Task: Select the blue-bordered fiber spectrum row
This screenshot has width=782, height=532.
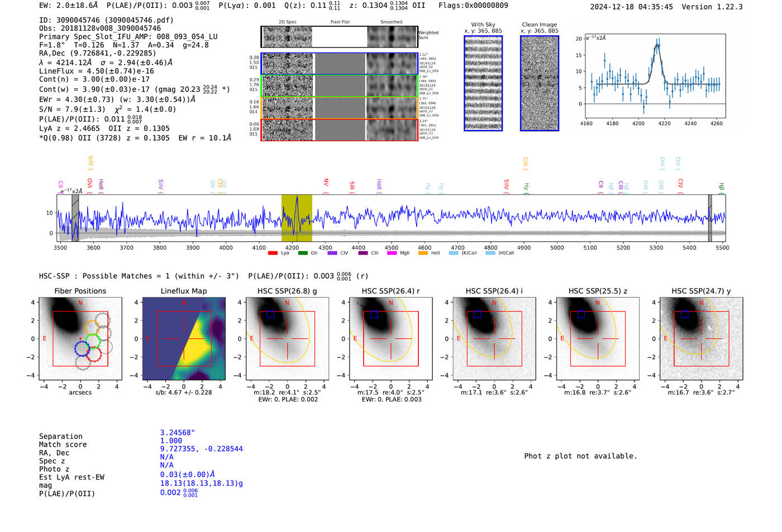Action: pos(340,64)
